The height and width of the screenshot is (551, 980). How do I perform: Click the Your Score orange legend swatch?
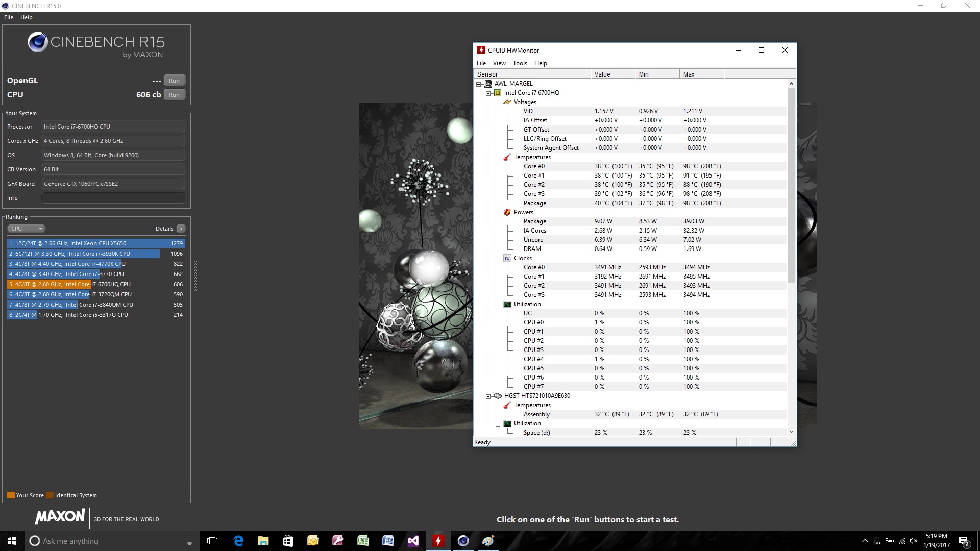11,495
